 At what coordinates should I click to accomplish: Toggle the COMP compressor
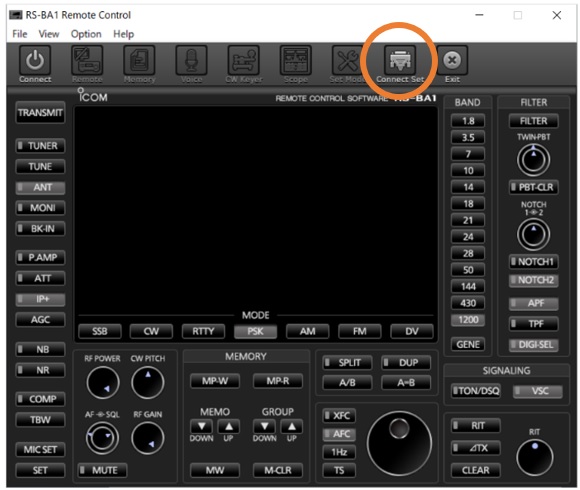coord(40,399)
